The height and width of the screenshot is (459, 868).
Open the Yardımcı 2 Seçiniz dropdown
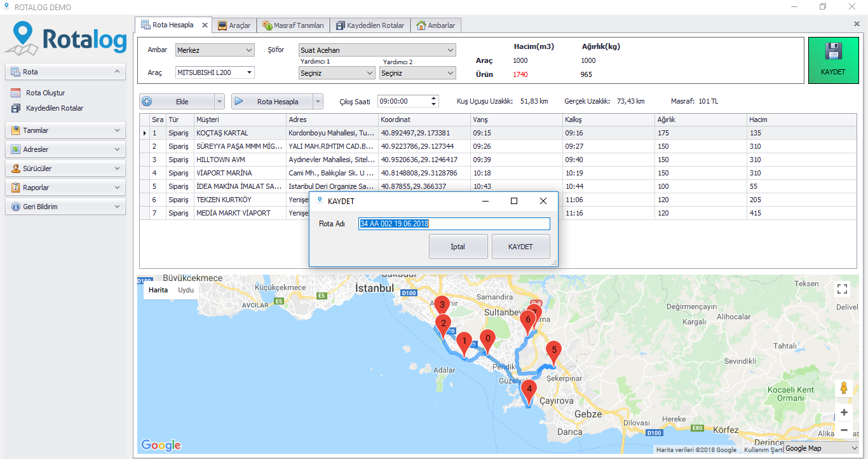pos(451,73)
